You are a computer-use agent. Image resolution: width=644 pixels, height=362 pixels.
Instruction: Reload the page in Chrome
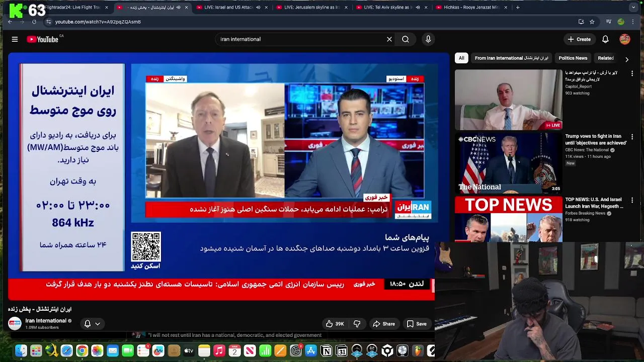click(x=34, y=22)
